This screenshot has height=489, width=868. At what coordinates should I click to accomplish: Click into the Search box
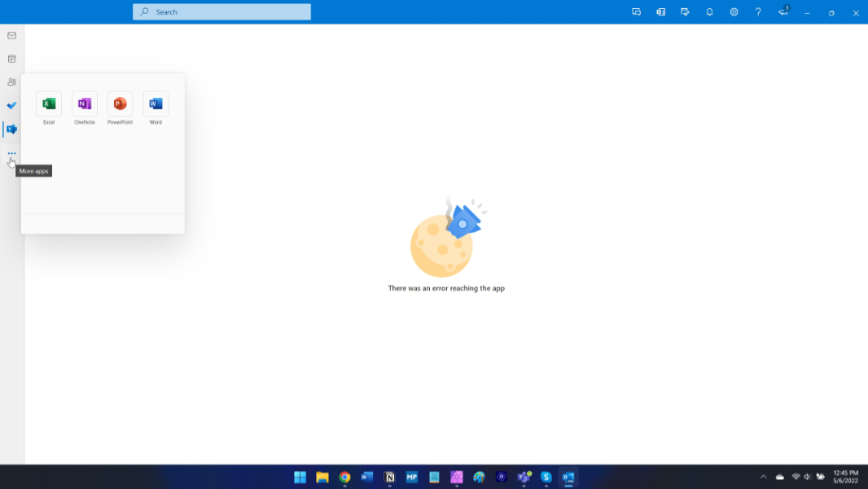(221, 11)
